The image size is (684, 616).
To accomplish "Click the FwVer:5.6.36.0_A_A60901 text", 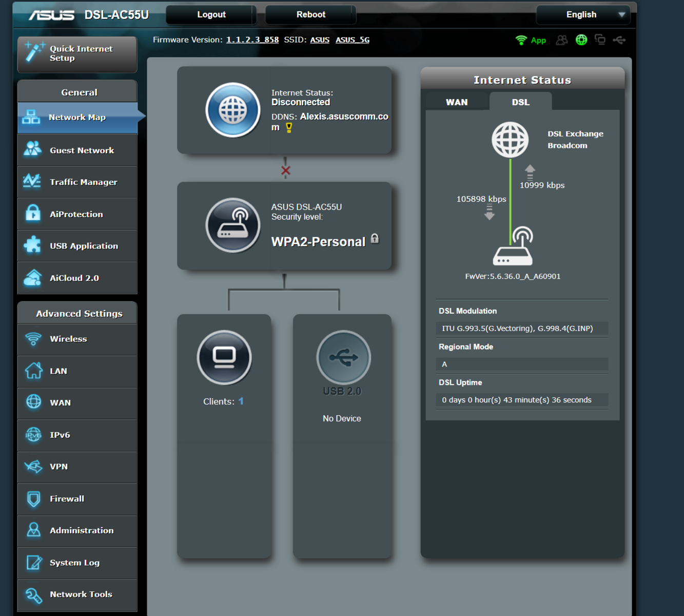I will (x=513, y=276).
